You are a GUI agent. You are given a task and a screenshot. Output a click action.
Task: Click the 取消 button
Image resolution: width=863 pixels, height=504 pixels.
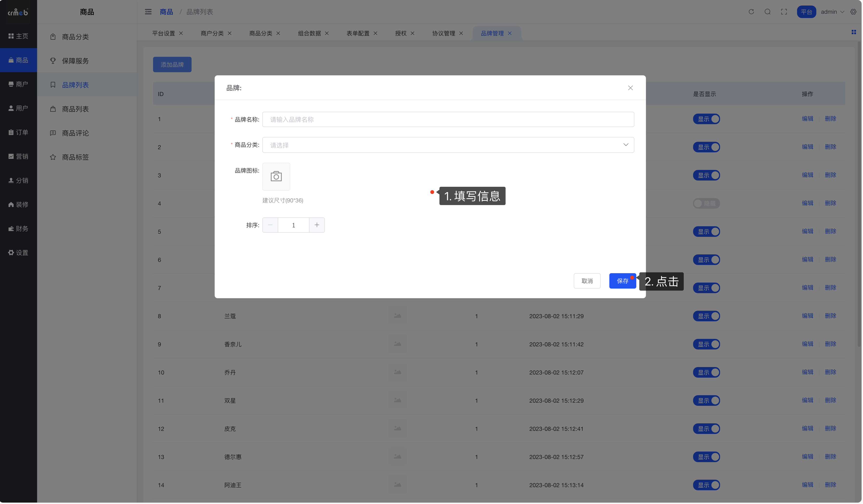pyautogui.click(x=587, y=281)
